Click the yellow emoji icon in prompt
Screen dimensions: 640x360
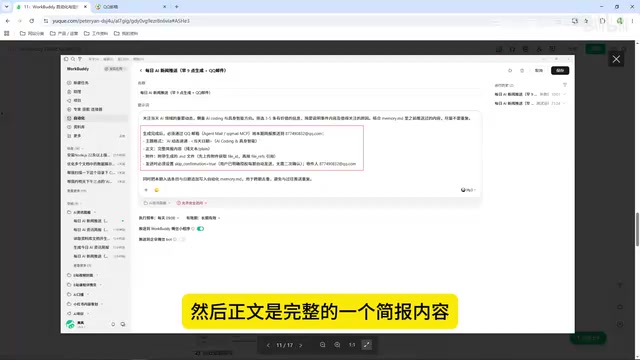pyautogui.click(x=156, y=190)
